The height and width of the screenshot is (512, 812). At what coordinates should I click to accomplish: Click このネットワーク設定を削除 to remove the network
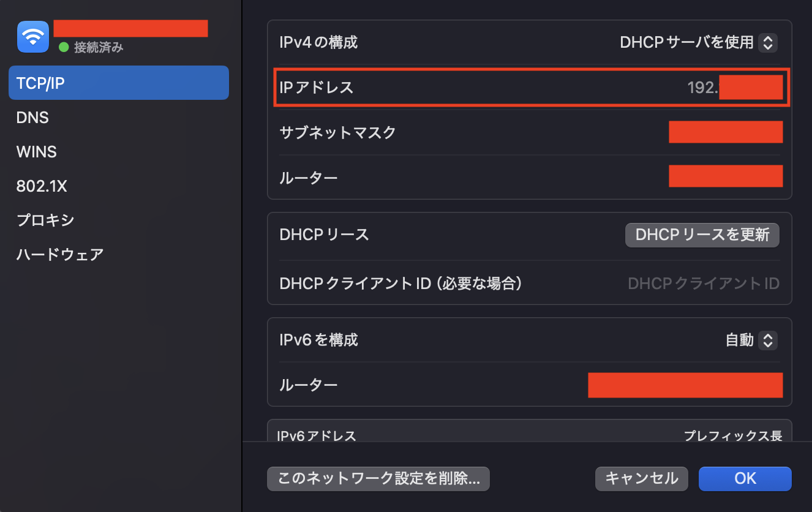coord(378,479)
